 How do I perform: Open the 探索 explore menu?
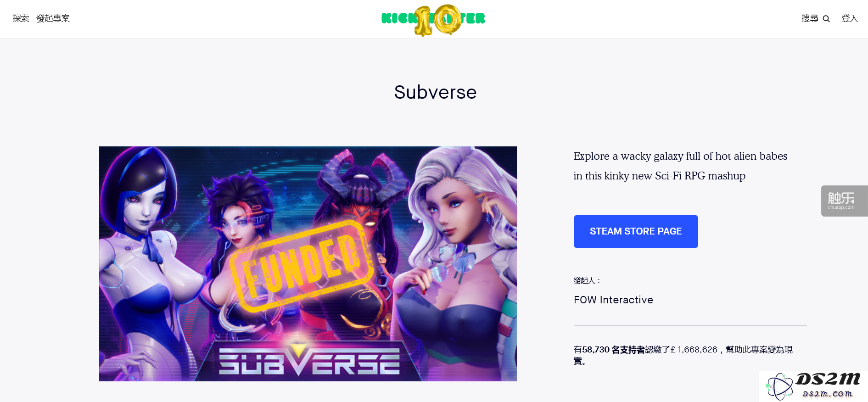coord(21,18)
